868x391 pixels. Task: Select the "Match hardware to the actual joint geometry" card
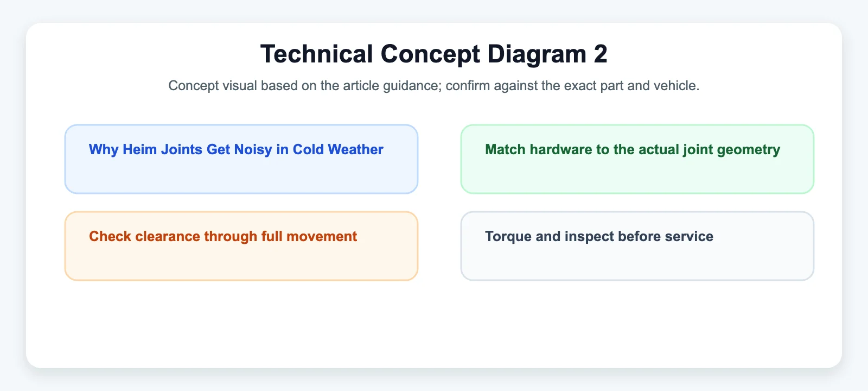coord(637,159)
